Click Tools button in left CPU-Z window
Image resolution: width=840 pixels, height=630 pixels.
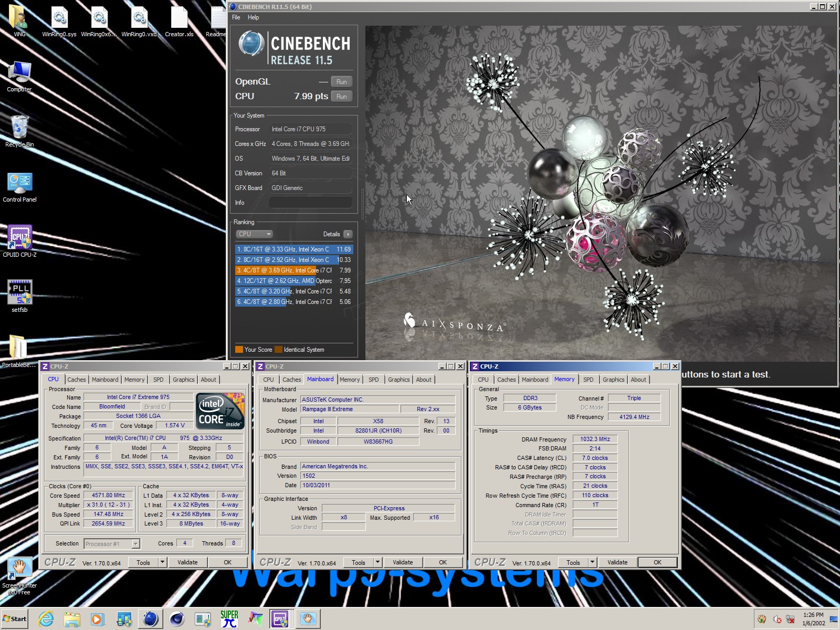[143, 562]
